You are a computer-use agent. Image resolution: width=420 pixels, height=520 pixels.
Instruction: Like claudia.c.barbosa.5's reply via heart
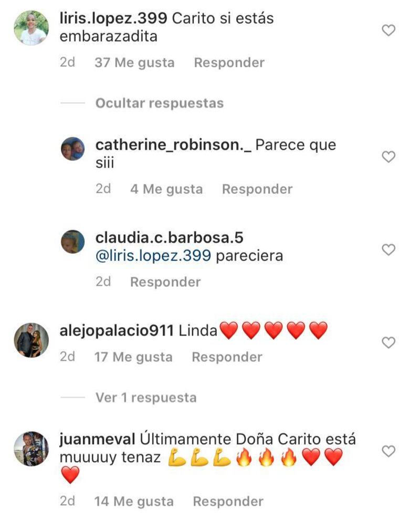388,249
